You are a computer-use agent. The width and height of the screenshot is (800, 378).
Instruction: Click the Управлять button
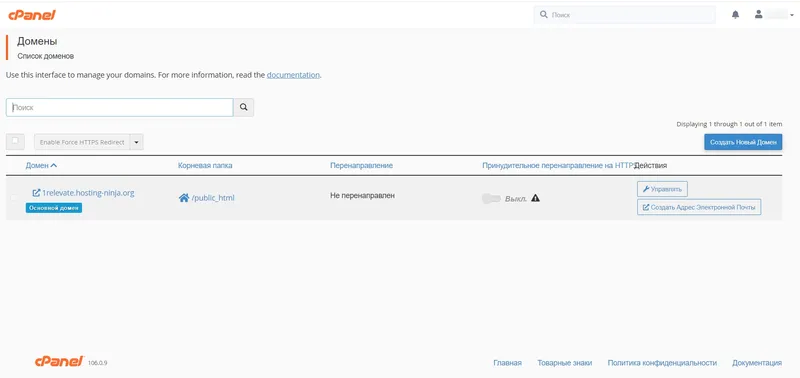click(662, 189)
